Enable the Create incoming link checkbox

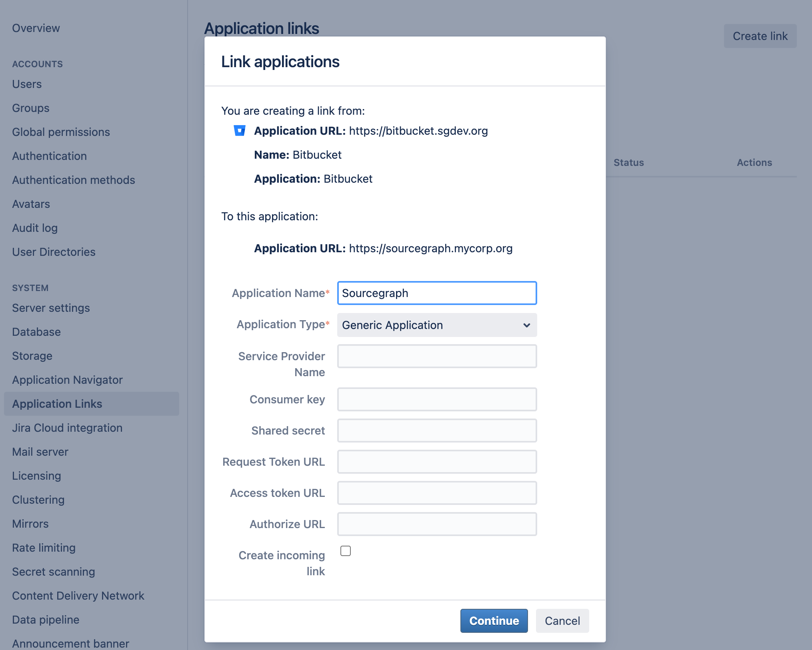point(344,550)
